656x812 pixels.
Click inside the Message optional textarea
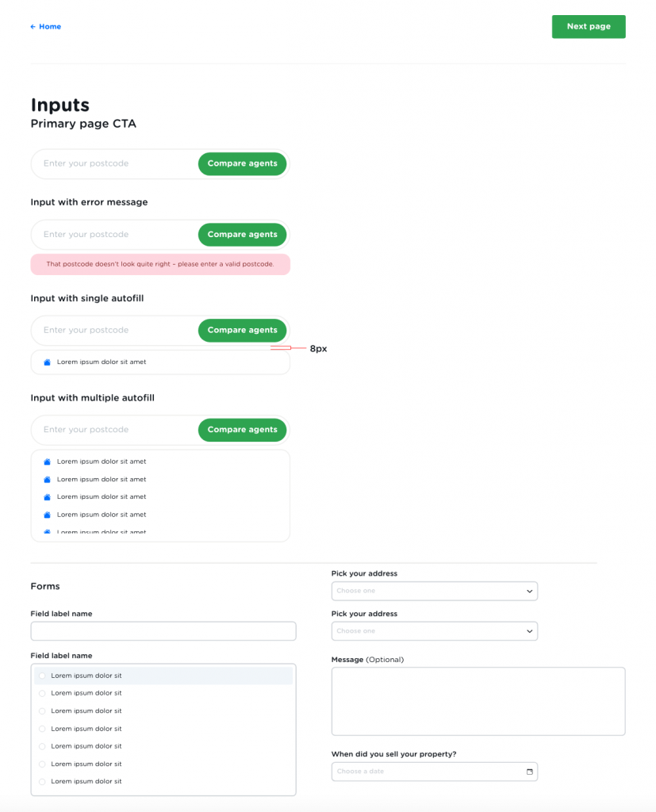point(478,701)
